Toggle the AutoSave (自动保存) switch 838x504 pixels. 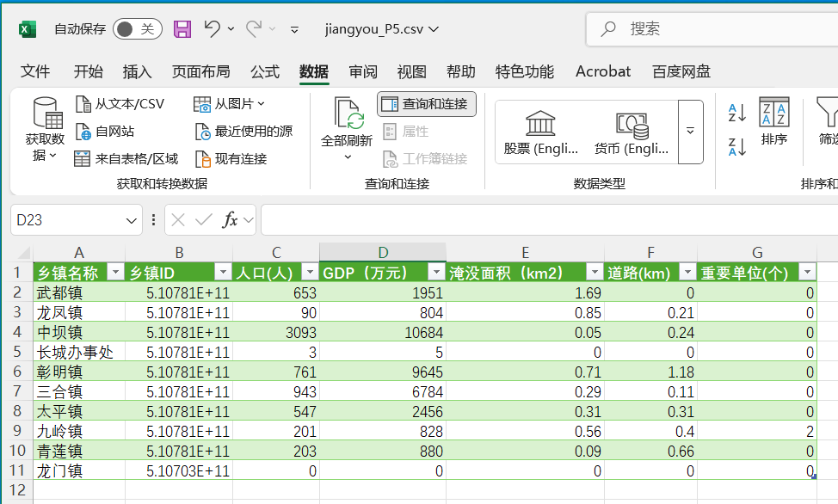(x=138, y=29)
